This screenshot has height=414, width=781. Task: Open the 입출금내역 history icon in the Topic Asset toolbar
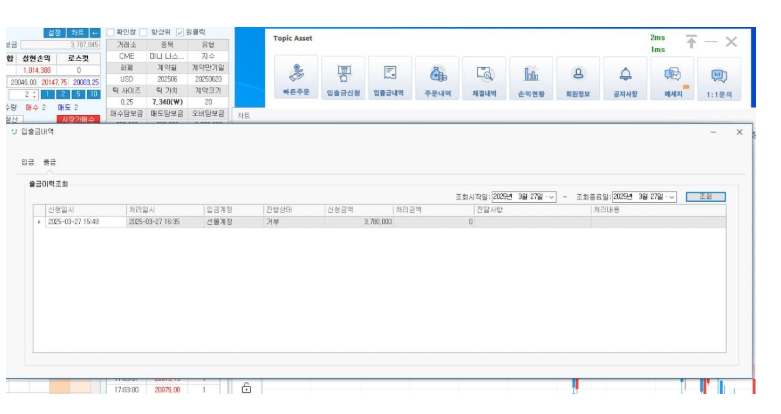click(x=390, y=78)
